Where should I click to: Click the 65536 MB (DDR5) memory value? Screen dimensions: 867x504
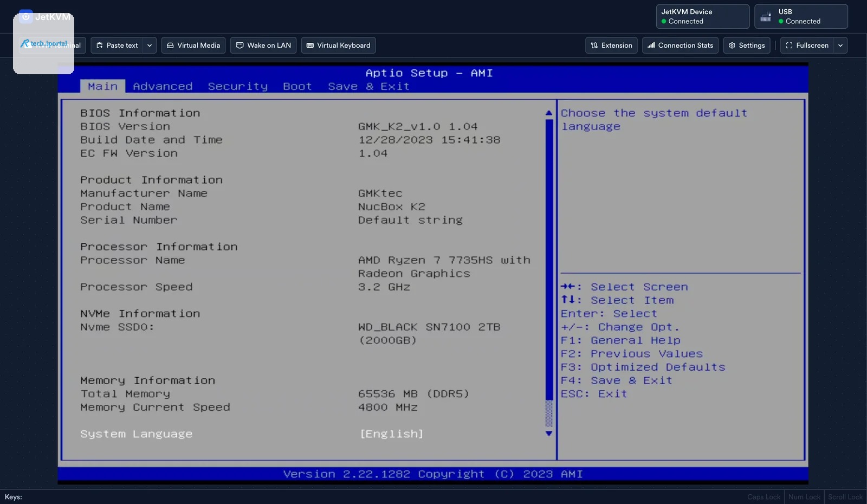[413, 394]
